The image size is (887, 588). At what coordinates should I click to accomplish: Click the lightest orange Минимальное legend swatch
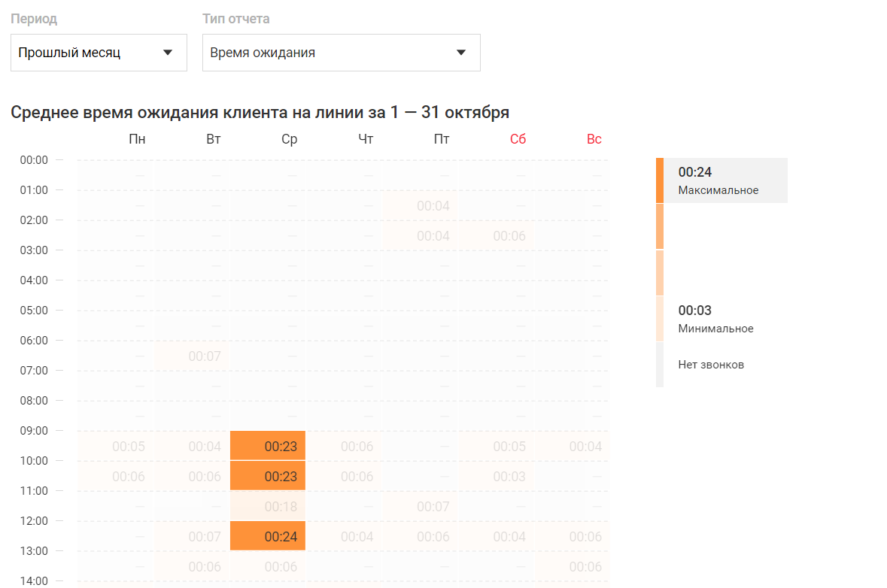pos(660,319)
